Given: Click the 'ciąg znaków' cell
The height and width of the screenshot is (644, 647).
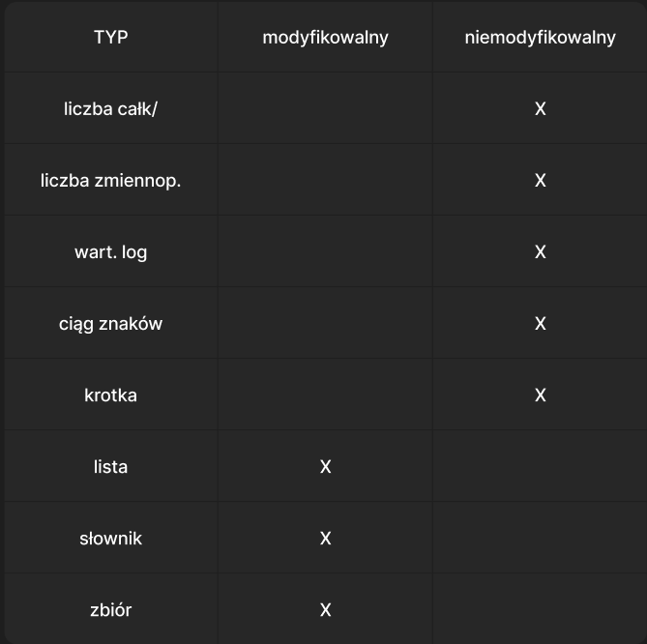Looking at the screenshot, I should pos(110,324).
